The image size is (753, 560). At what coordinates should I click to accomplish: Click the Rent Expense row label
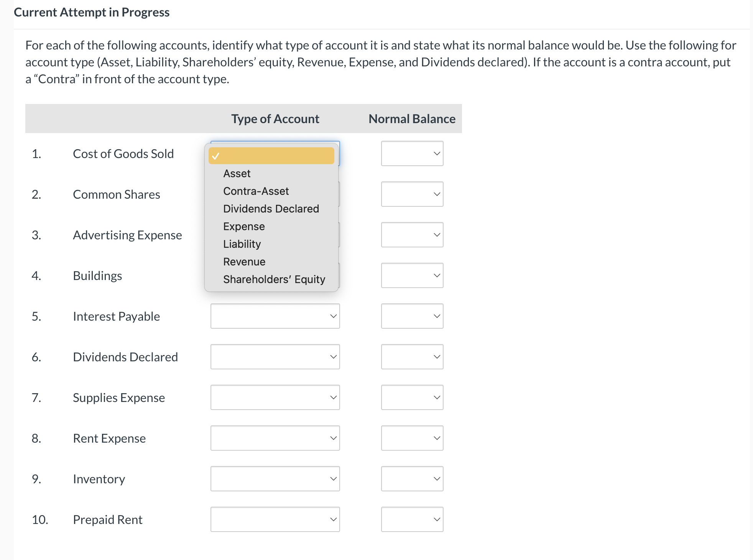(x=109, y=438)
